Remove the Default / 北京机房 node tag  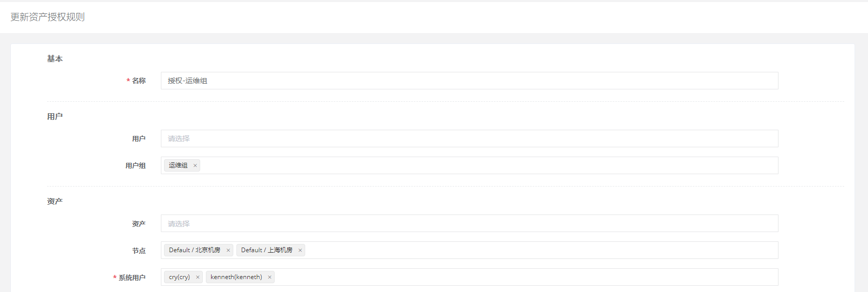(x=228, y=251)
